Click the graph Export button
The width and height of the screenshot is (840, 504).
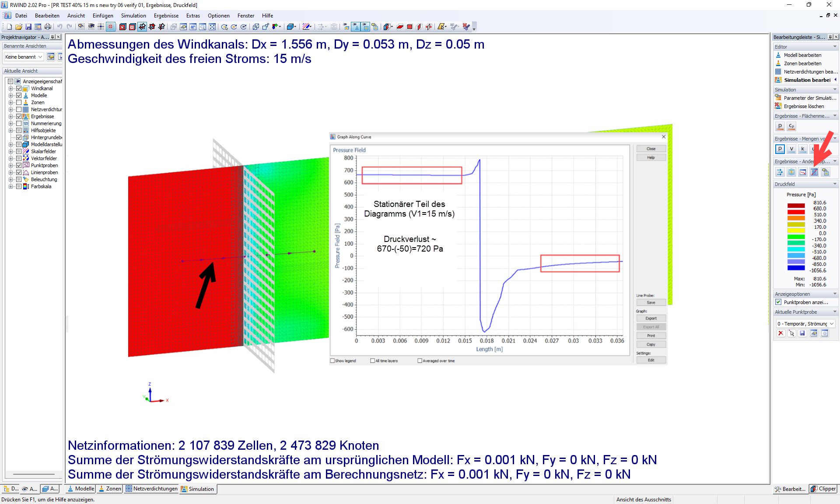pyautogui.click(x=651, y=318)
